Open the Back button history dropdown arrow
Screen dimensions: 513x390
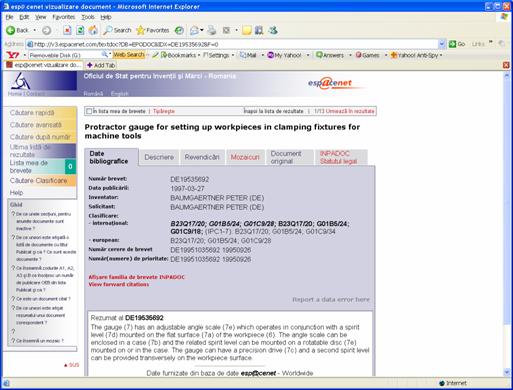pos(34,30)
